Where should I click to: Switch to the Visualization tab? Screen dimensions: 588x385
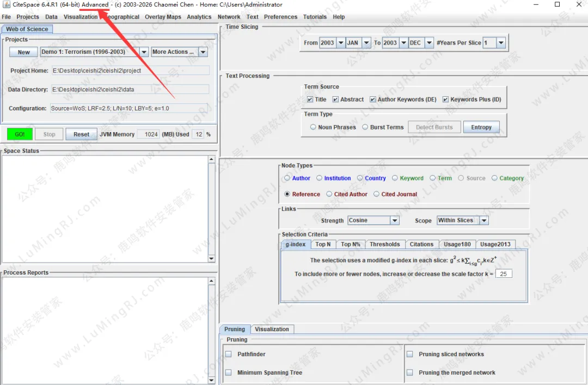[272, 330]
